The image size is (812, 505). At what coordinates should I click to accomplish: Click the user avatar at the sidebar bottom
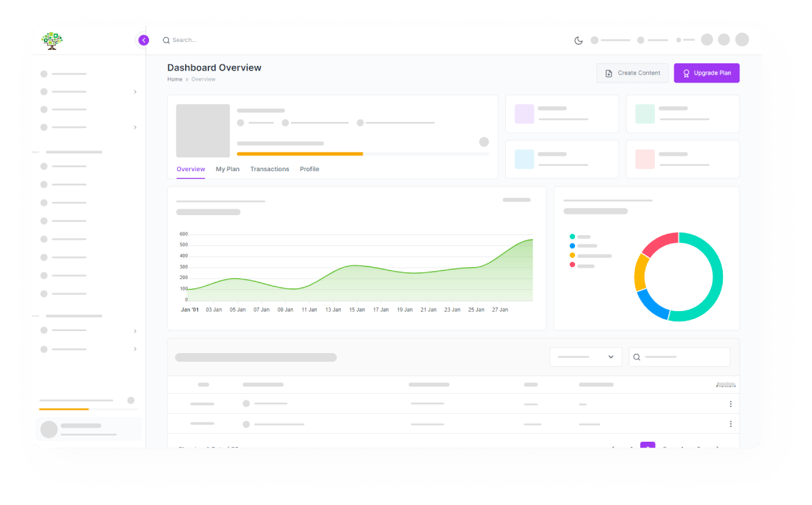[x=49, y=430]
